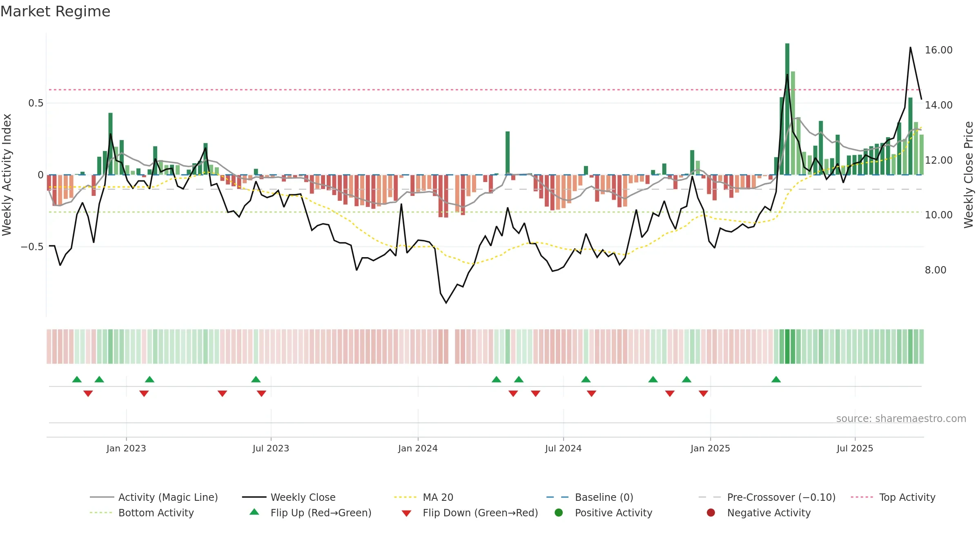The image size is (980, 551).
Task: Click the Jan 2024 axis label
Action: [418, 448]
